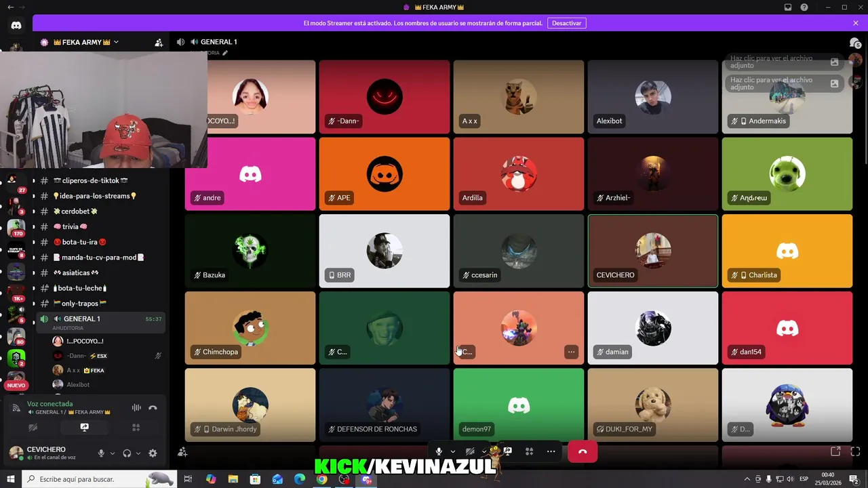This screenshot has width=868, height=488.
Task: Select Alexibot participant tile
Action: pyautogui.click(x=652, y=96)
